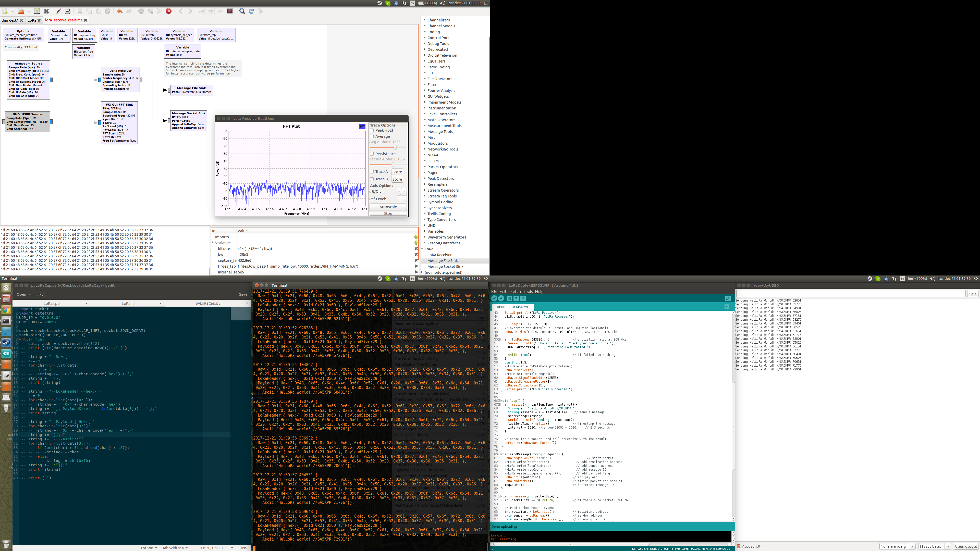Expand the UHD block category

point(425,225)
